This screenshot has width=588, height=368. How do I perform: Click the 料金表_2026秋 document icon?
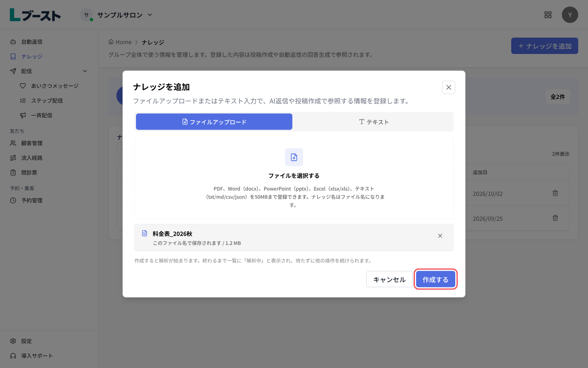pyautogui.click(x=145, y=233)
